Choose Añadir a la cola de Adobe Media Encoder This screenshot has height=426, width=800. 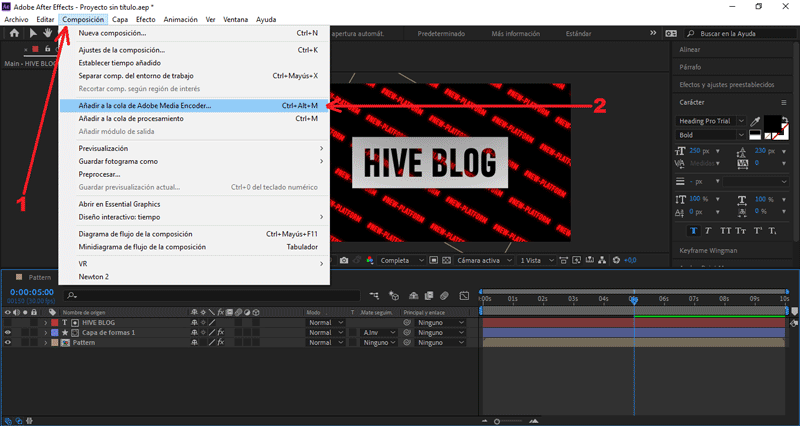195,106
